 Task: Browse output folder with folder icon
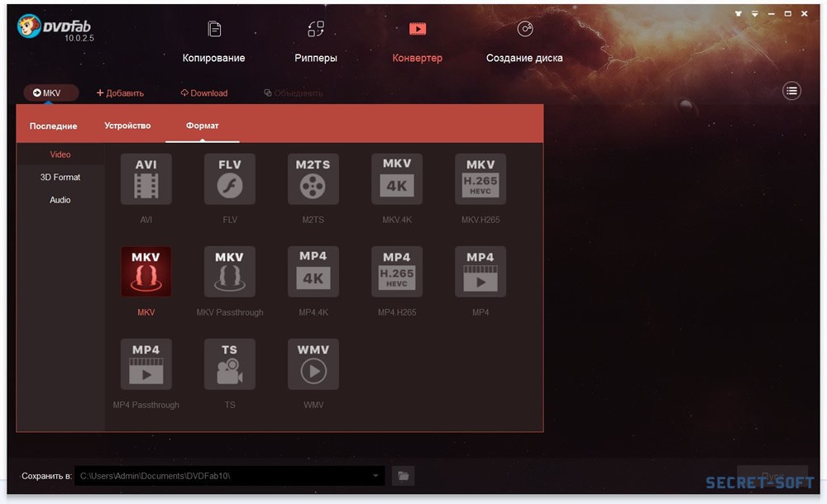click(x=404, y=476)
